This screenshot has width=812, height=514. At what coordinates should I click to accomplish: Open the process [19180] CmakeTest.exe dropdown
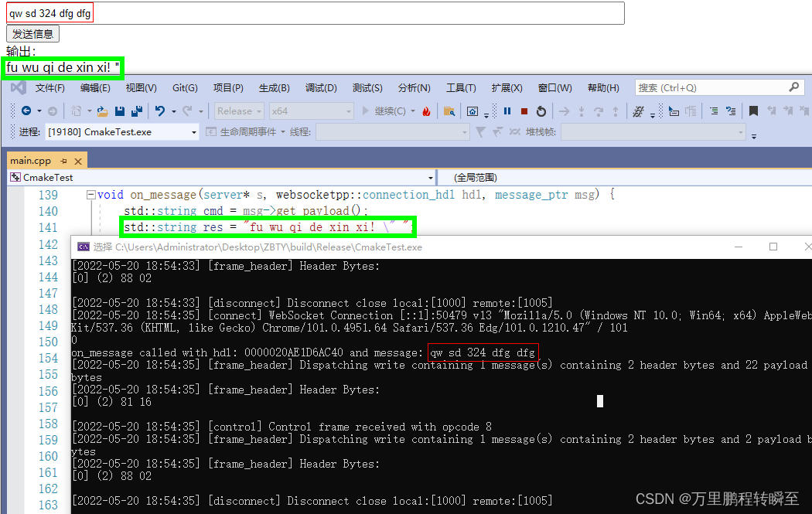tap(121, 132)
